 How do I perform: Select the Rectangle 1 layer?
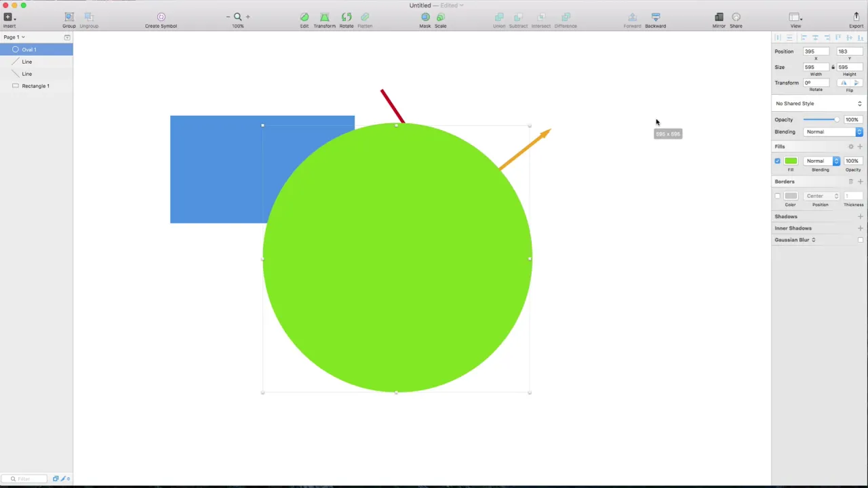tap(37, 86)
